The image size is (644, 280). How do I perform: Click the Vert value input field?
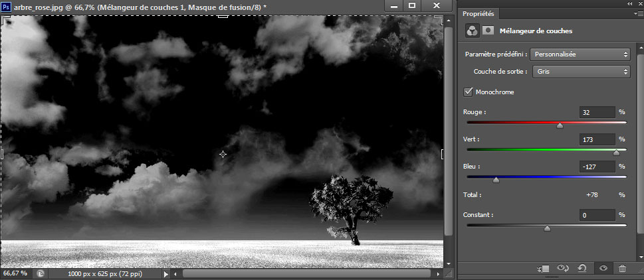[x=596, y=139]
